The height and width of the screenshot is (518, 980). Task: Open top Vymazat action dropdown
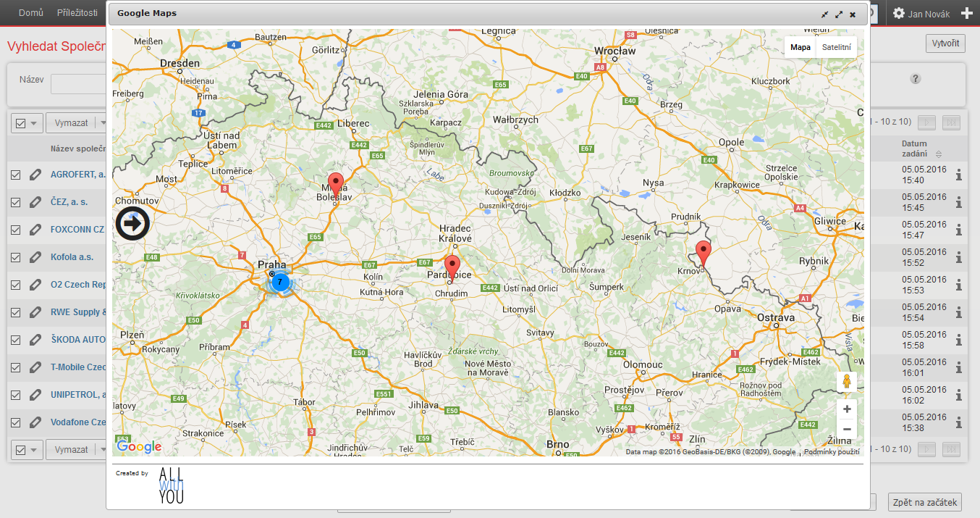point(101,123)
